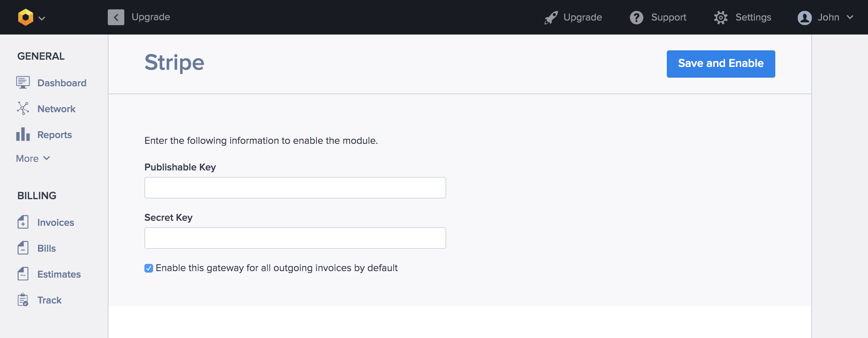Viewport: 868px width, 338px height.
Task: Click the Settings gear icon
Action: click(x=721, y=17)
